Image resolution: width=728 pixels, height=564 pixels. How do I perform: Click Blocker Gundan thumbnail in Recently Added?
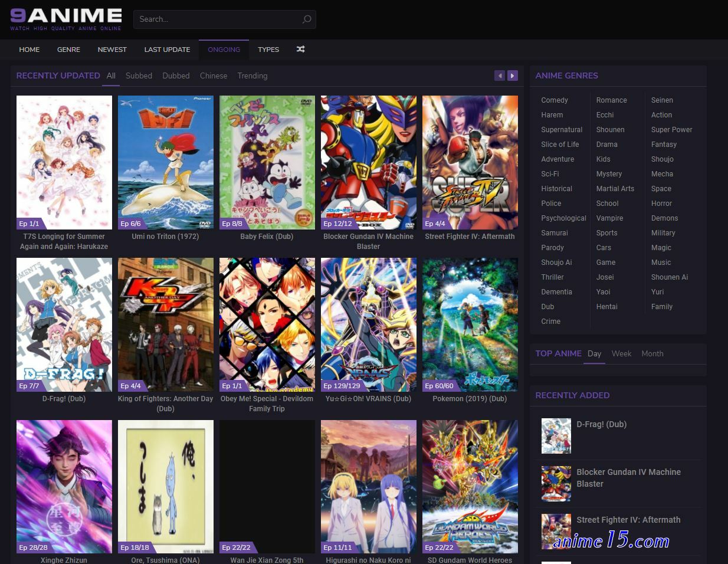tap(556, 484)
